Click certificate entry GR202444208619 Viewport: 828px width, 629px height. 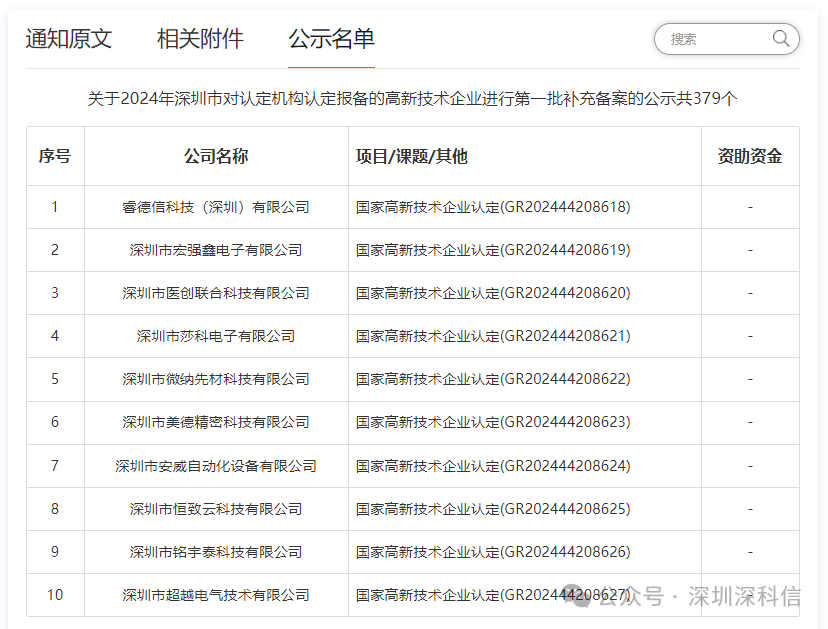pyautogui.click(x=493, y=250)
